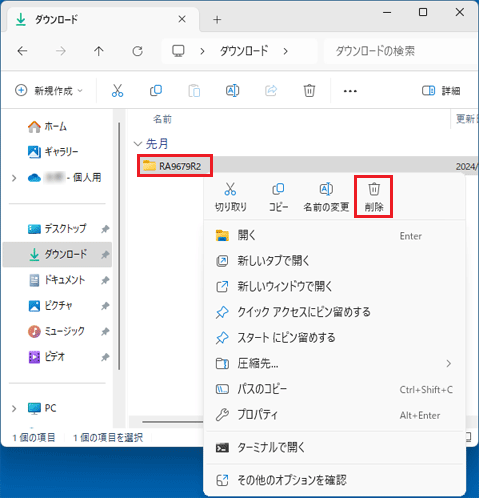
Task: Select プロパティ in the context menu
Action: click(x=334, y=415)
